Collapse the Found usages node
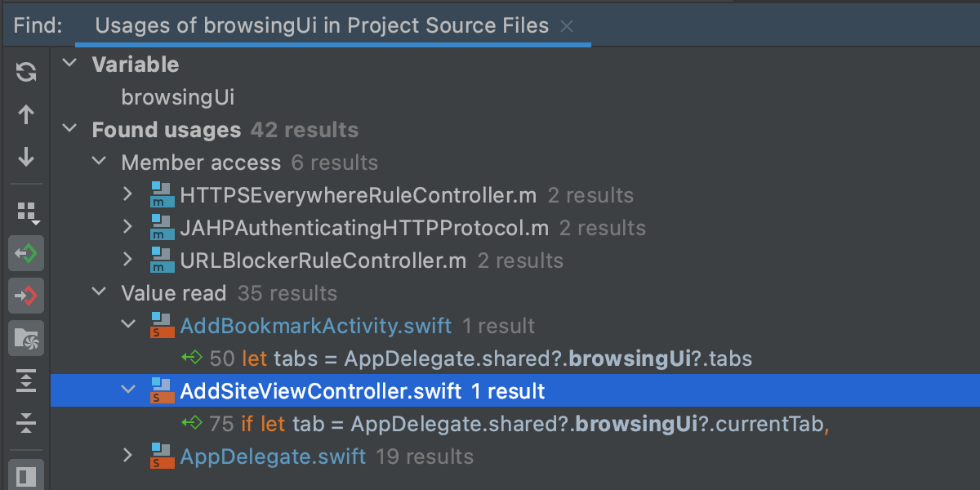980x490 pixels. click(x=70, y=130)
